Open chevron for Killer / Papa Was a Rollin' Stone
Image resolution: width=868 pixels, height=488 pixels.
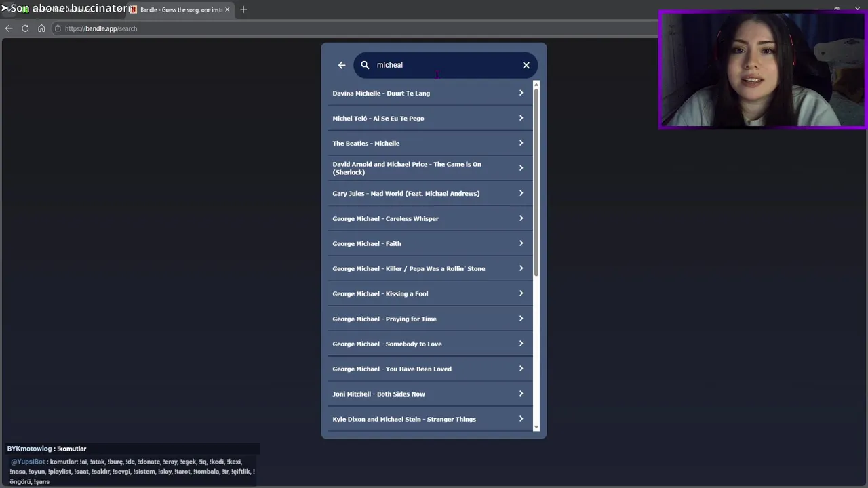pos(521,268)
